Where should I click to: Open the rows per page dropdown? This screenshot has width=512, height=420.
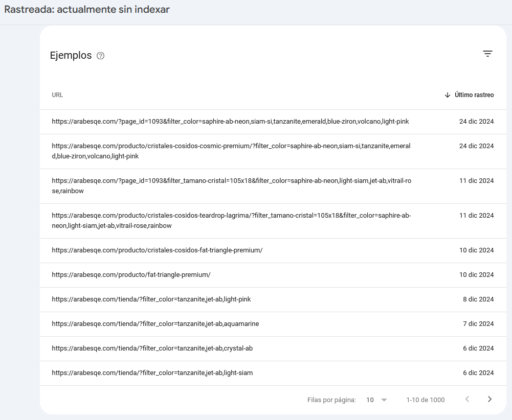[x=376, y=400]
